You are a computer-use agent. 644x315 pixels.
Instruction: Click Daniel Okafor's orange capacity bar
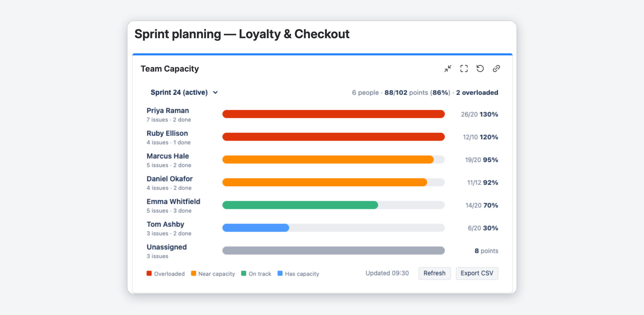325,182
